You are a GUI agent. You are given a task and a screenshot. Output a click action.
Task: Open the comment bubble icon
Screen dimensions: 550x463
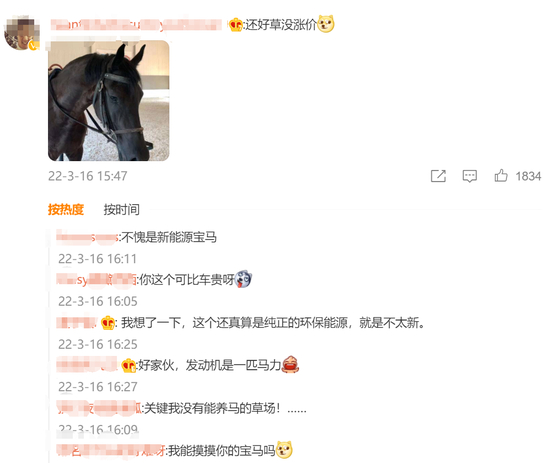pyautogui.click(x=469, y=176)
